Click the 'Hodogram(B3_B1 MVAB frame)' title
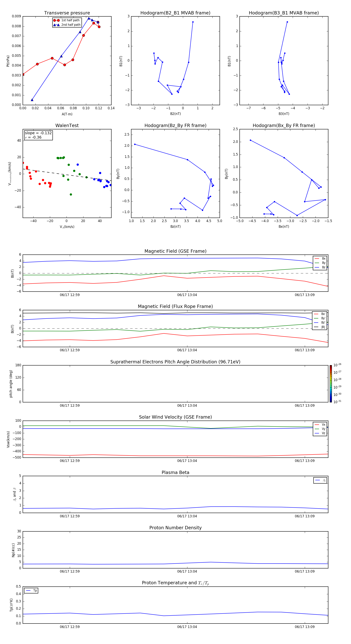 (284, 13)
